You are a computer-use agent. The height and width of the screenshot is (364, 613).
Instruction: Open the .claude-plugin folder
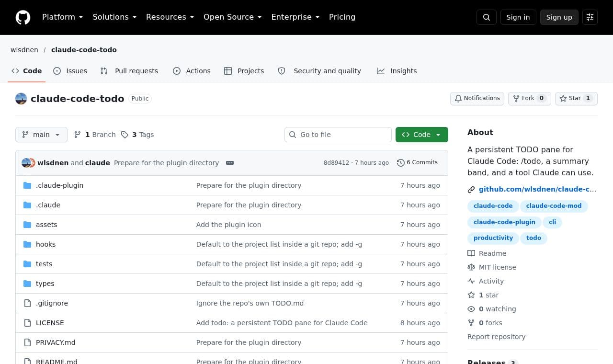pyautogui.click(x=59, y=185)
